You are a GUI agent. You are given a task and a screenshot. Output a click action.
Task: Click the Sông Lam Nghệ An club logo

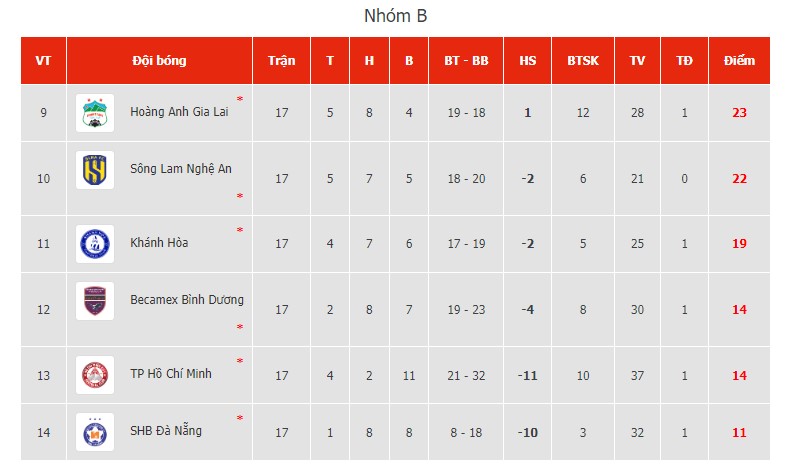point(95,170)
